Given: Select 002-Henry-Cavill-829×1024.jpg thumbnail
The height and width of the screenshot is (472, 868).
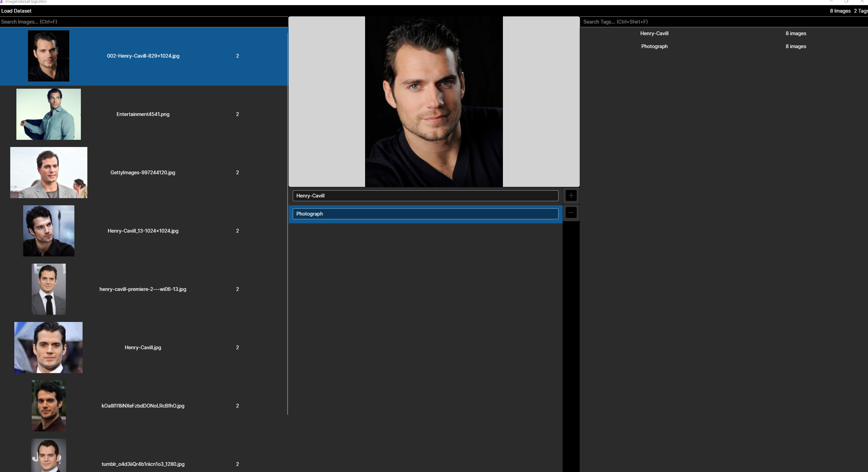Looking at the screenshot, I should coord(48,56).
